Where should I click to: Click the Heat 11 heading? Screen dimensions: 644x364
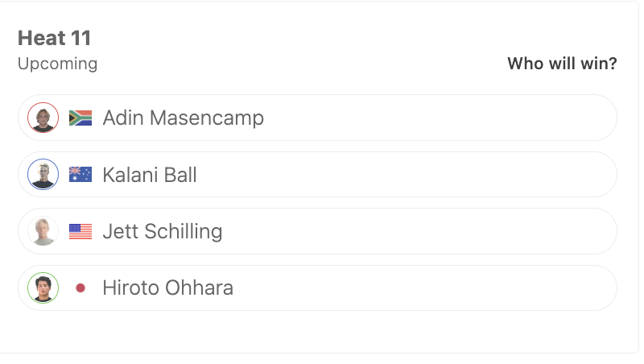click(x=54, y=38)
